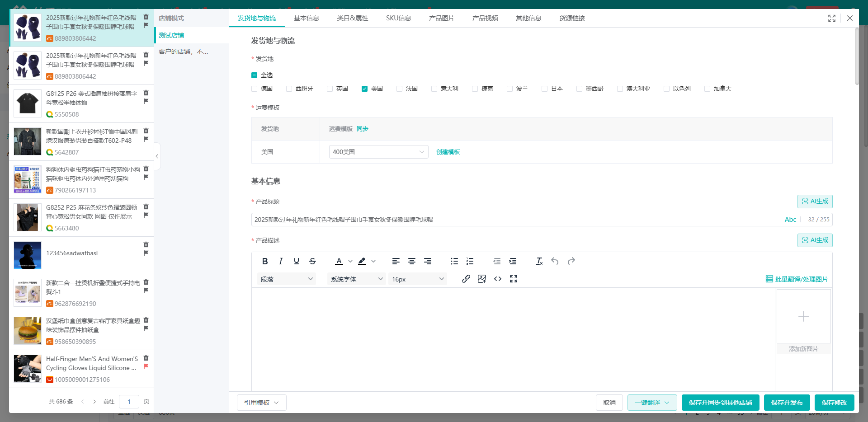Redo edit in description editor
The width and height of the screenshot is (868, 422).
point(571,261)
